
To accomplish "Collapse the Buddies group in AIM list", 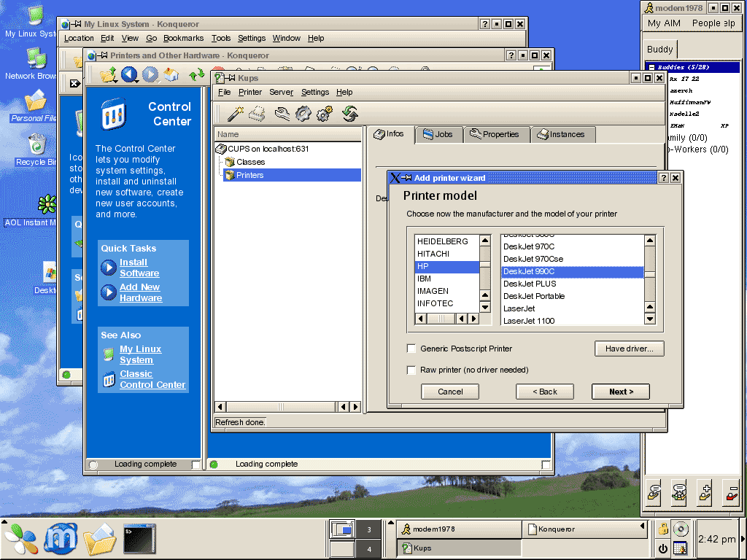I will pos(651,67).
